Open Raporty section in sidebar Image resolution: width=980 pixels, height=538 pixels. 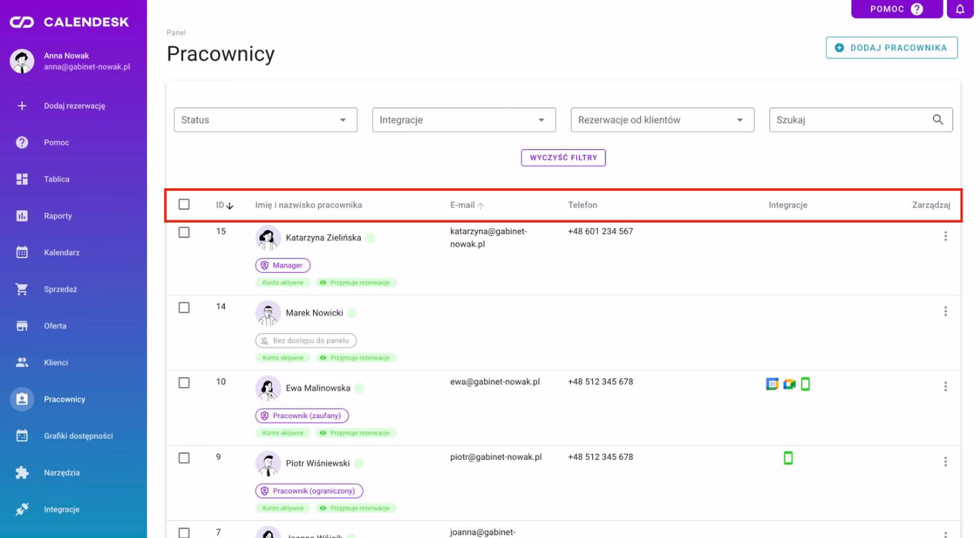(x=73, y=216)
